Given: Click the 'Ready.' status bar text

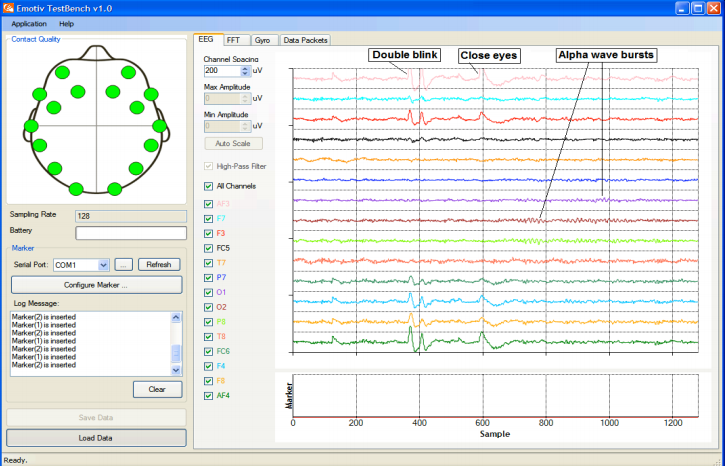Looking at the screenshot, I should click(x=15, y=460).
